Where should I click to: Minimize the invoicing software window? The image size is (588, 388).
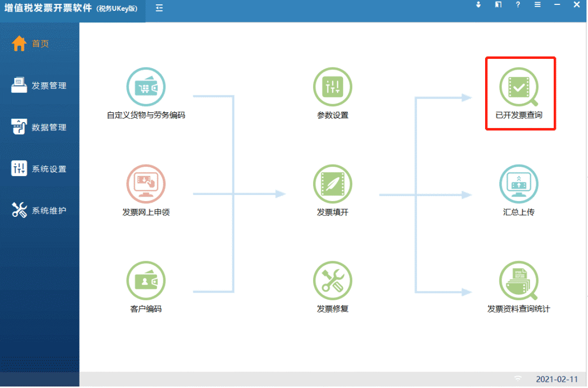(558, 4)
